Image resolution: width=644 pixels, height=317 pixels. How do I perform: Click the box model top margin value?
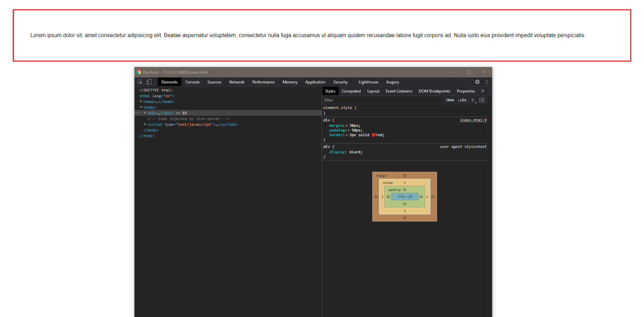point(405,176)
